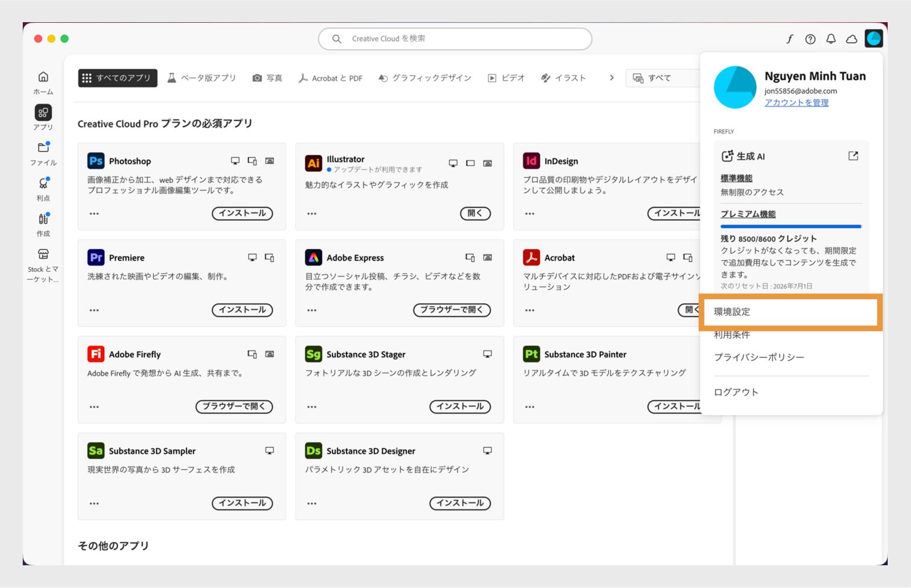This screenshot has height=588, width=911.
Task: Click the Acrobat app icon
Action: [531, 258]
